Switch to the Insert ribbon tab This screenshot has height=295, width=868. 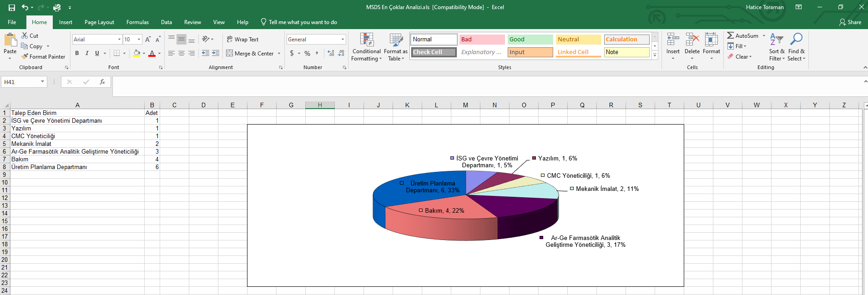(66, 22)
